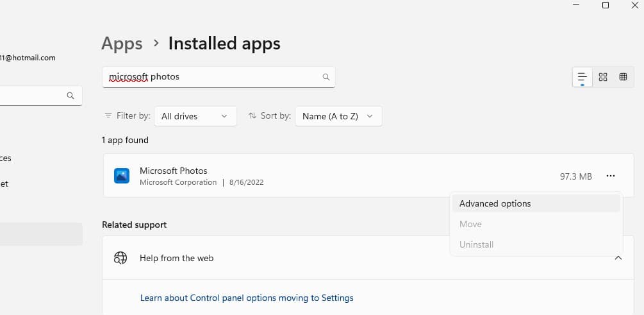This screenshot has width=644, height=315.
Task: Click Move in the context menu
Action: click(470, 224)
